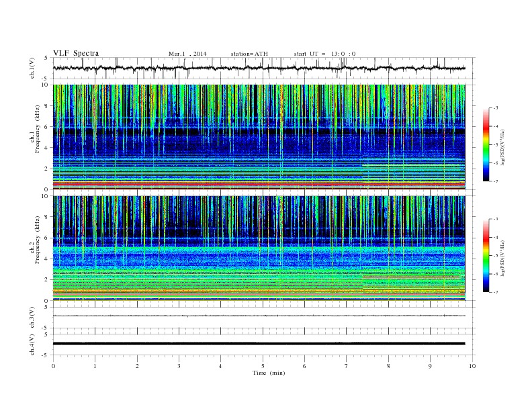Click the ch.2 color bar log(PSD) label

click(502, 258)
